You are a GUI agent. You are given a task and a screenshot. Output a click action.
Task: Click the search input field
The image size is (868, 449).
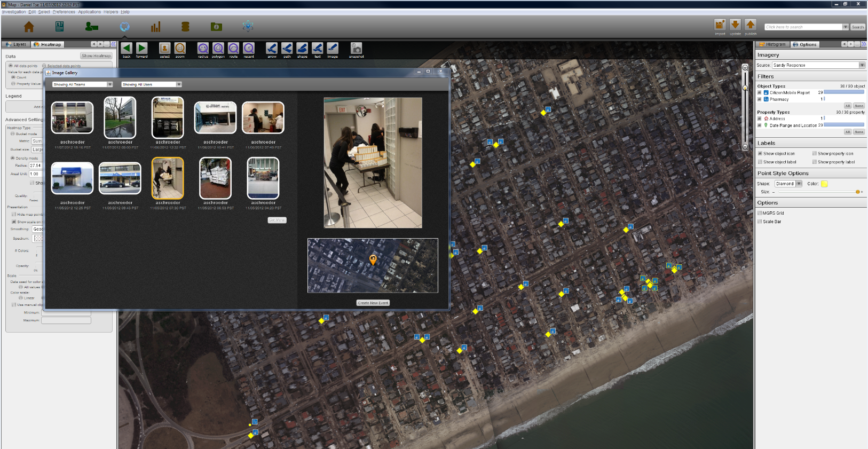tap(803, 27)
